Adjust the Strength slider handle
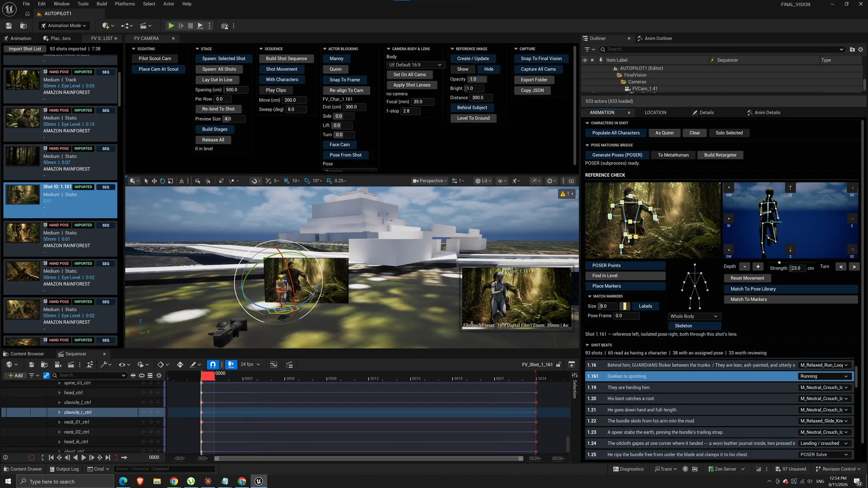This screenshot has height=488, width=868. coord(779,263)
